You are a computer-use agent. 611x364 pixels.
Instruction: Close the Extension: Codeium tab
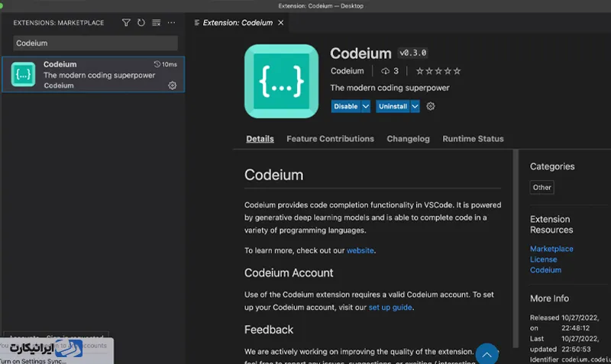280,23
